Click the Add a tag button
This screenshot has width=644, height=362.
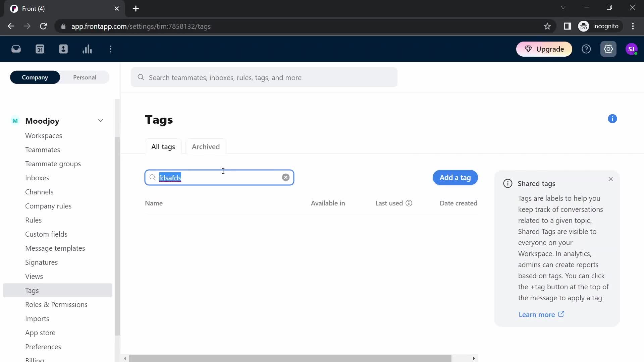pos(455,178)
